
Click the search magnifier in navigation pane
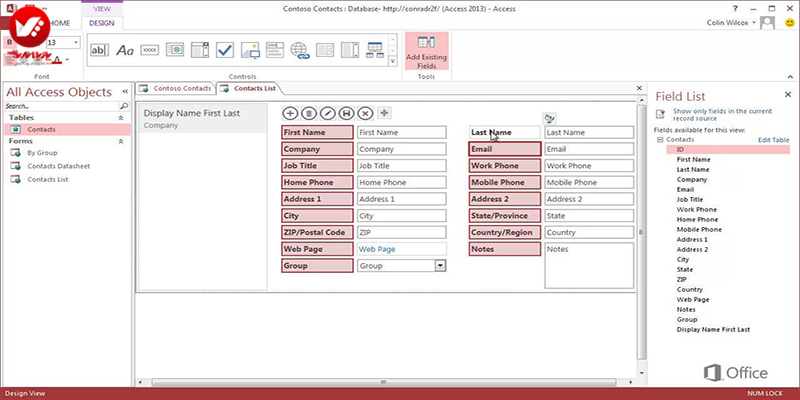click(124, 107)
